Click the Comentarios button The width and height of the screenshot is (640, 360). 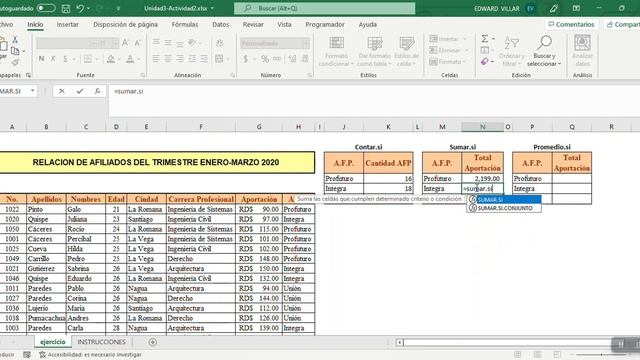[x=571, y=24]
